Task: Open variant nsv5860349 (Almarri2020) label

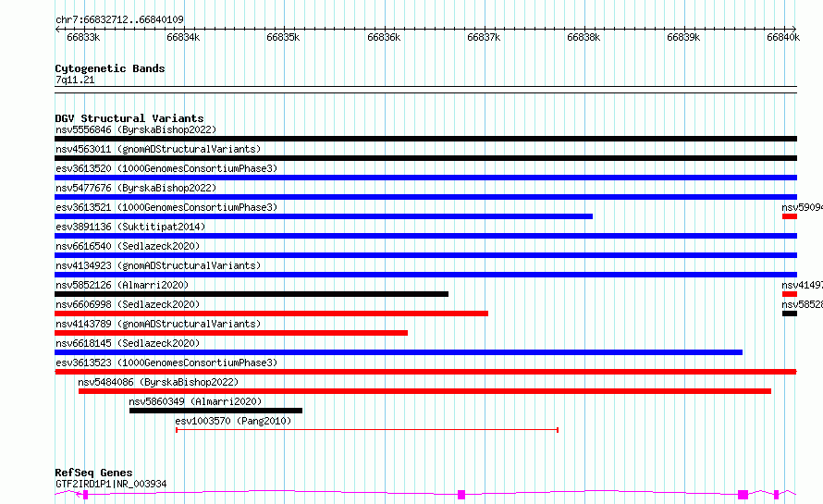Action: pos(195,401)
